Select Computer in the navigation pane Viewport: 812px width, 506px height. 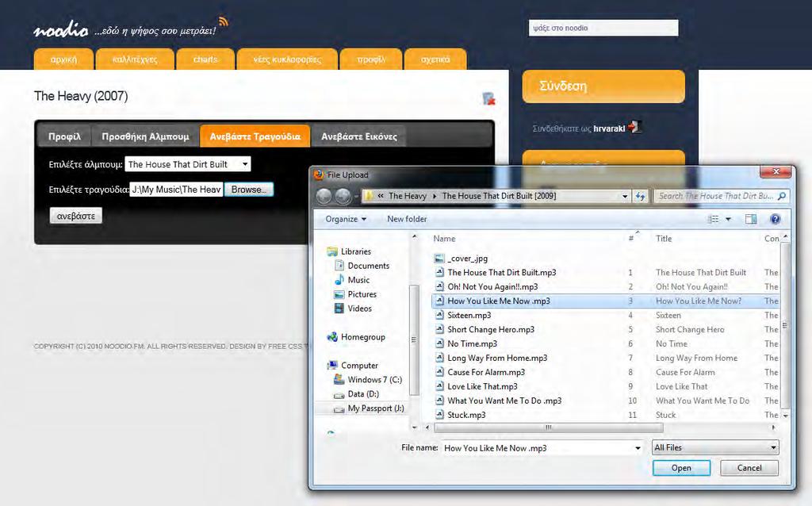tap(359, 366)
